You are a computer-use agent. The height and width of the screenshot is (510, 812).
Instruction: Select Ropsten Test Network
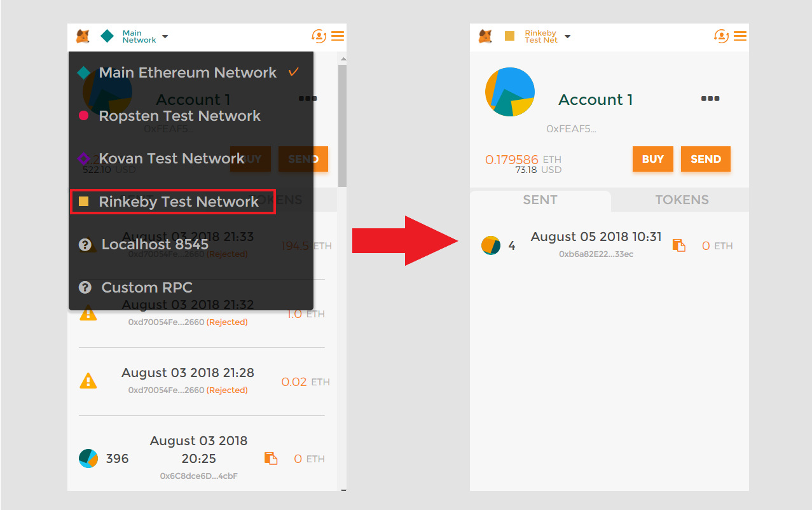pyautogui.click(x=191, y=116)
